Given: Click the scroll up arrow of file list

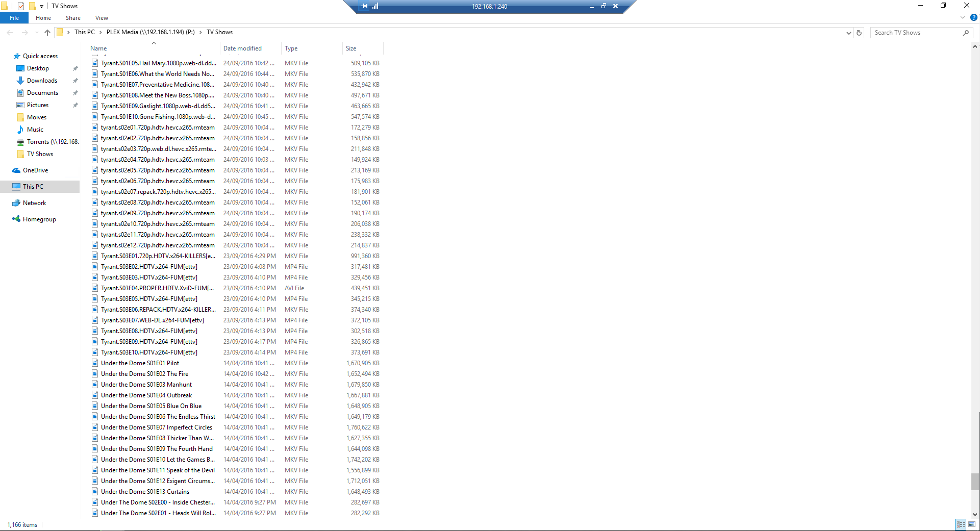Looking at the screenshot, I should pyautogui.click(x=975, y=47).
